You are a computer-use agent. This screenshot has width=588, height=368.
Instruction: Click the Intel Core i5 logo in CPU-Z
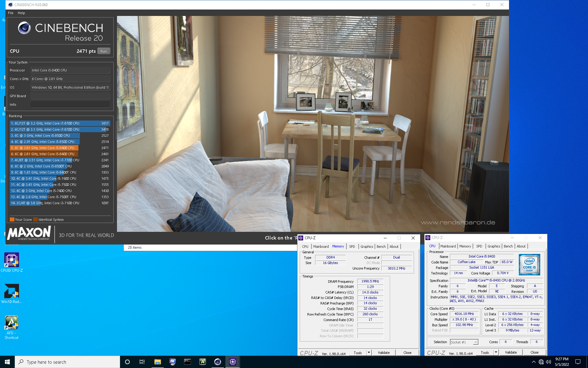coord(529,265)
